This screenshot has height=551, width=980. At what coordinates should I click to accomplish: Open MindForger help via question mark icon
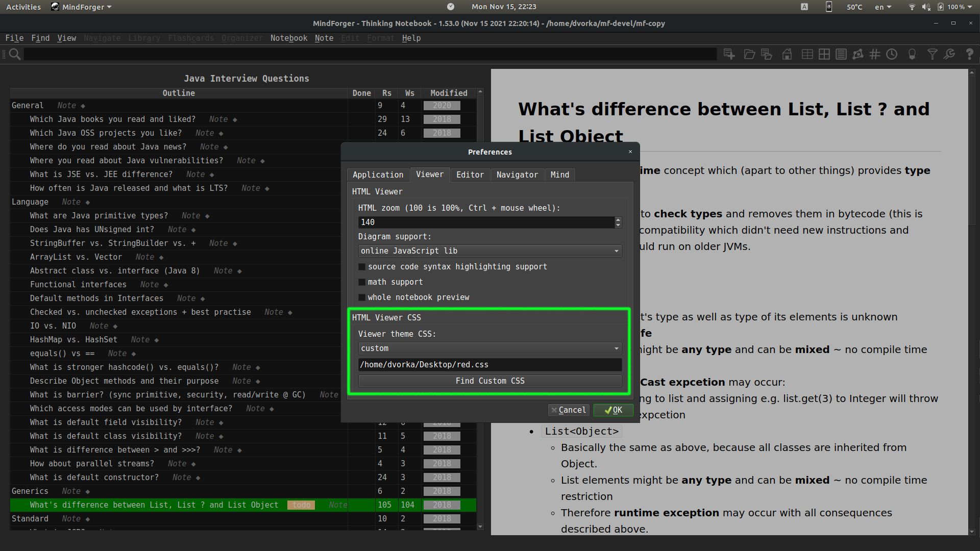pyautogui.click(x=970, y=54)
